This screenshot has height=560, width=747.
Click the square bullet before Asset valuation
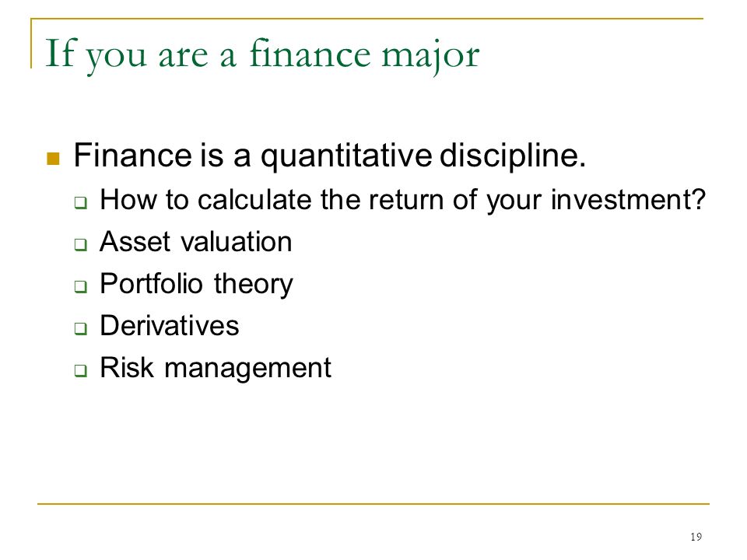point(80,245)
